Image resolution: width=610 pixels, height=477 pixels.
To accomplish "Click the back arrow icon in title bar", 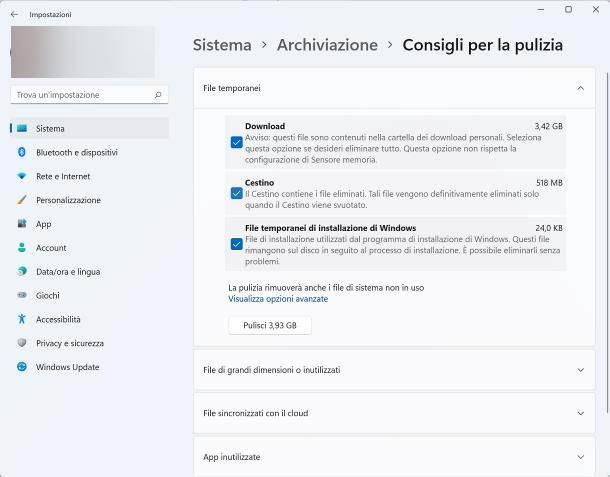I will tap(14, 14).
